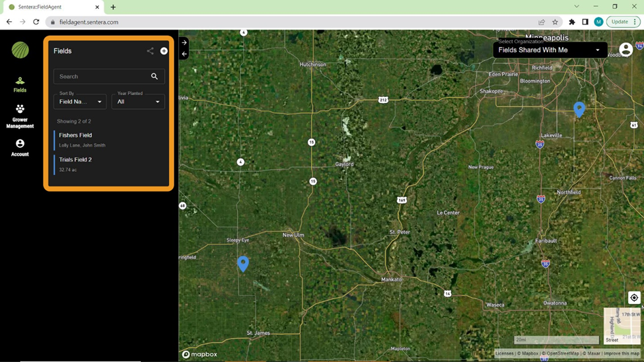
Task: Click the blue map pin near Sleepy Eye
Action: coord(243,263)
